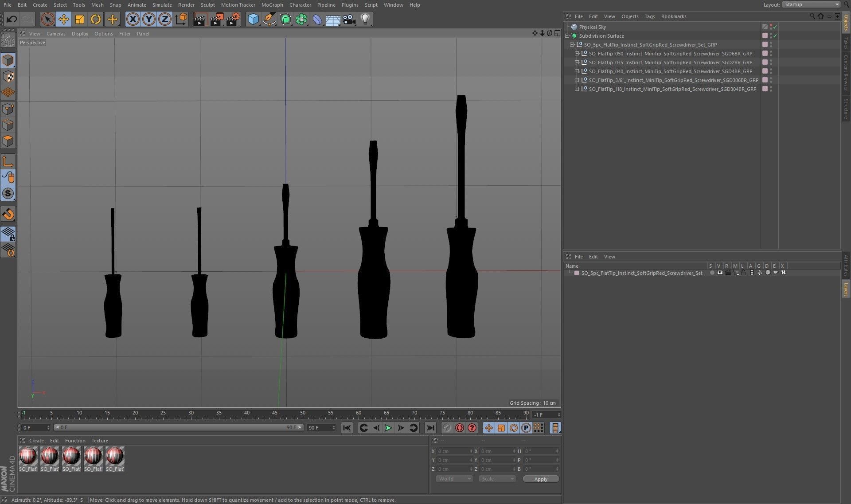Click the Light bulb icon

[365, 19]
